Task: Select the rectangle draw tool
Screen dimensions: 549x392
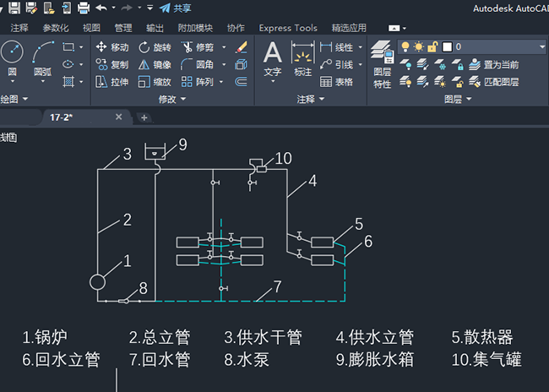Action: coord(68,47)
